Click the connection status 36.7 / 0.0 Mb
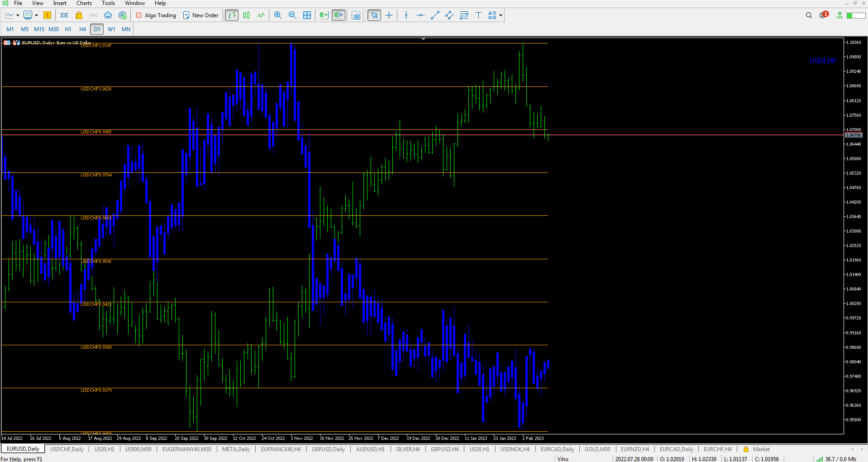This screenshot has width=868, height=462. point(837,459)
